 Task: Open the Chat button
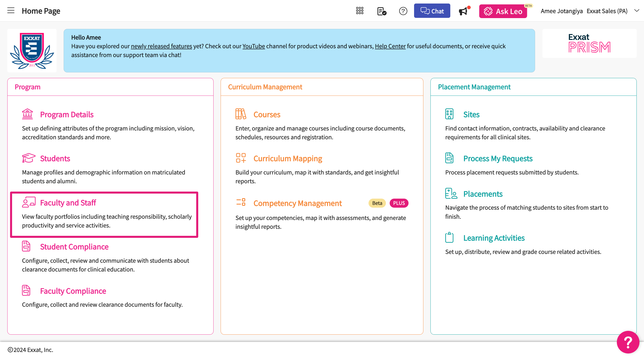(x=432, y=11)
